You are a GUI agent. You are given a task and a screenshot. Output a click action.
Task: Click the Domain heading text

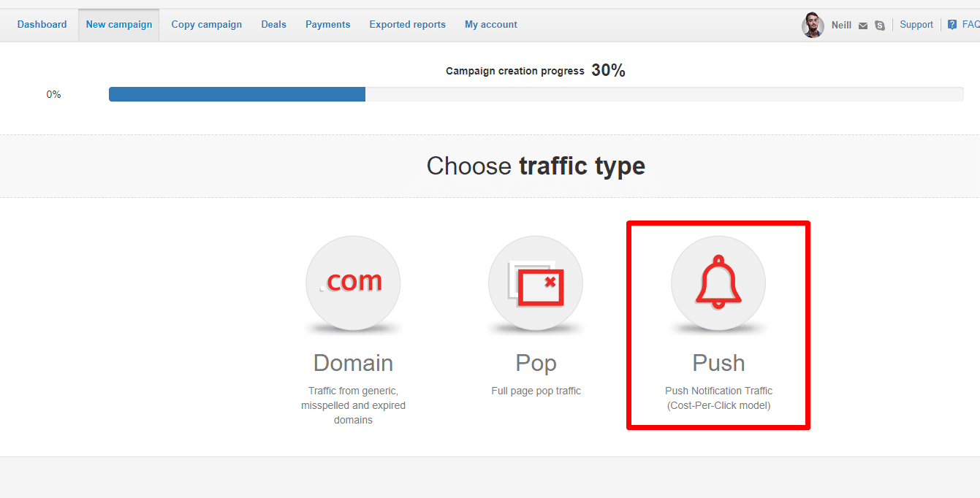(x=353, y=363)
